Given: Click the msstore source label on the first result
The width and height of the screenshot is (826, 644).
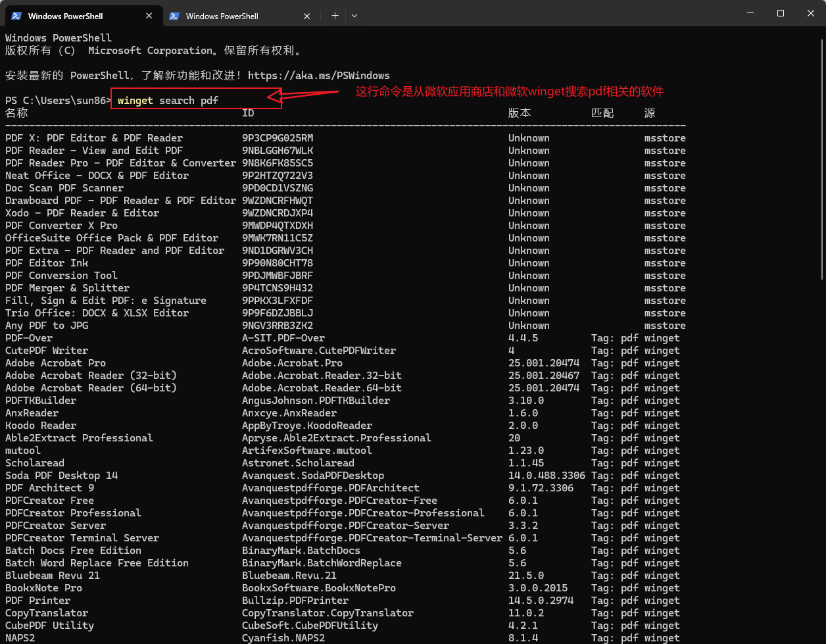Looking at the screenshot, I should pyautogui.click(x=664, y=137).
